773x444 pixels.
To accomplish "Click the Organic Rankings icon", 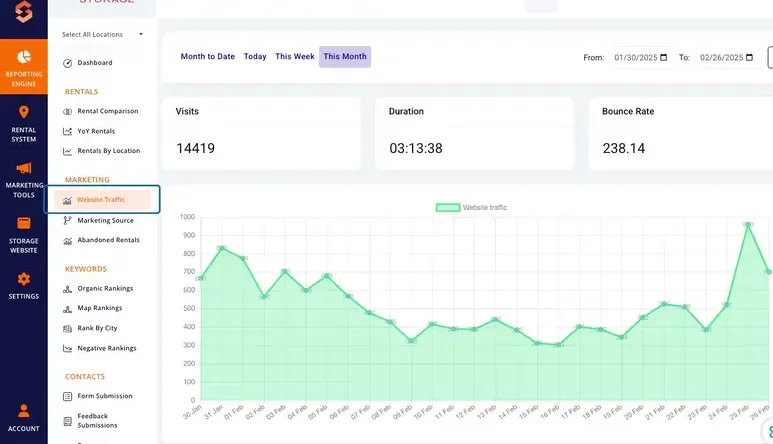I will [68, 289].
